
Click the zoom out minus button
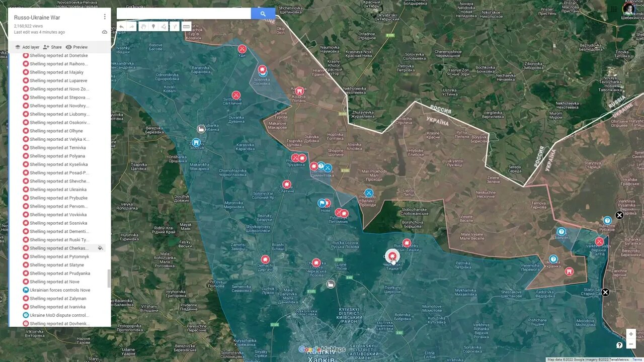631,344
